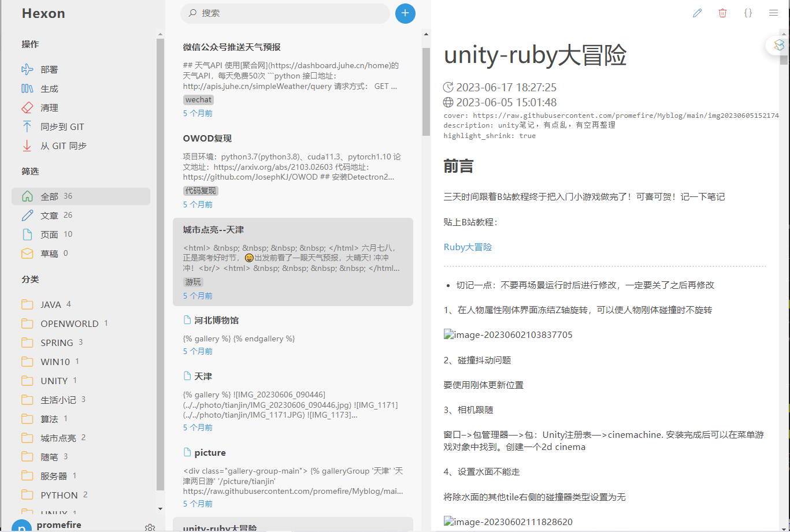Click the wechat tag label
Viewport: 790px width, 532px height.
(x=198, y=99)
